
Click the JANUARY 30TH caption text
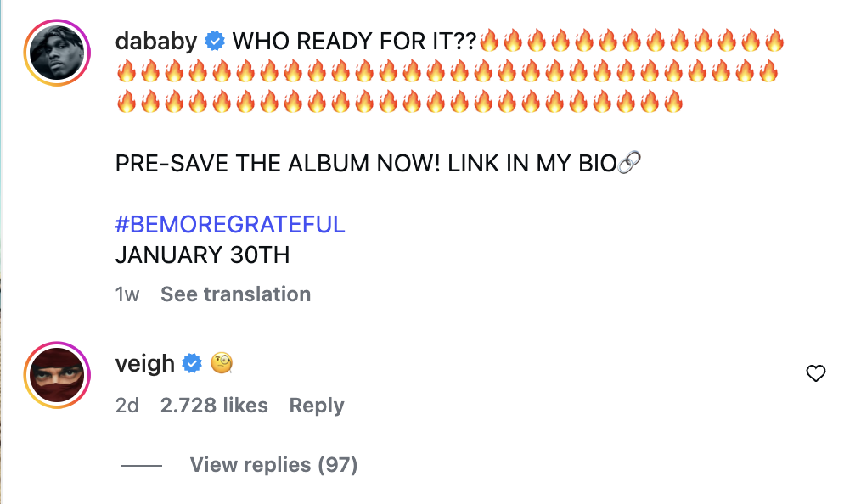coord(202,255)
